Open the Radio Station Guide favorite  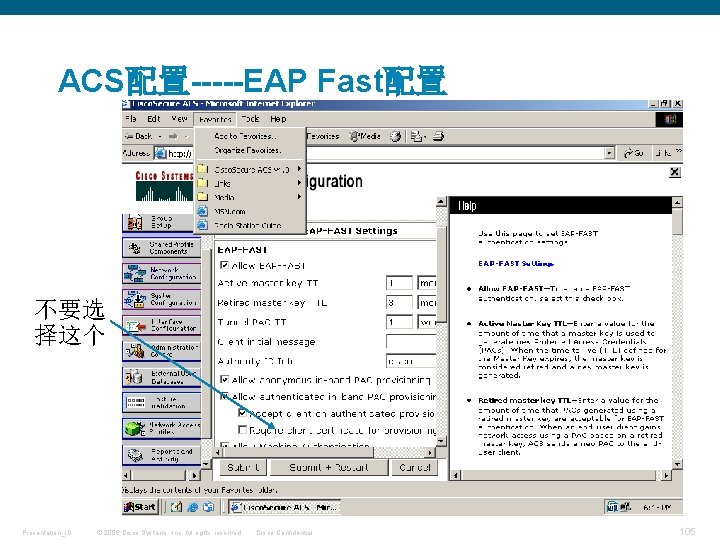pyautogui.click(x=250, y=225)
